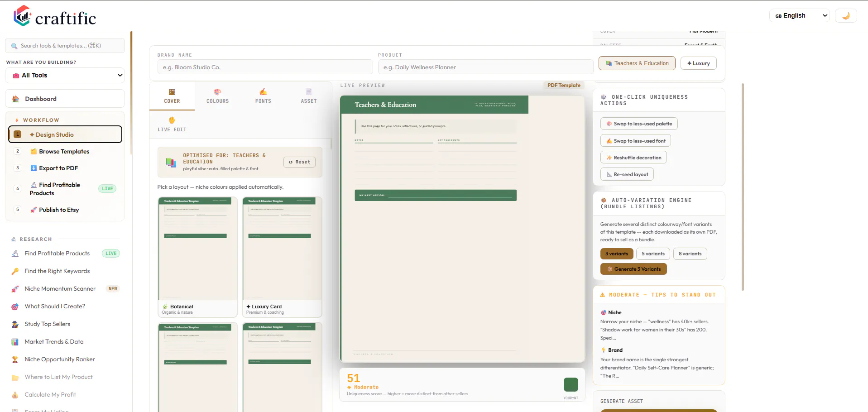868x412 pixels.
Task: Open What Should I Create?
Action: tap(65, 307)
